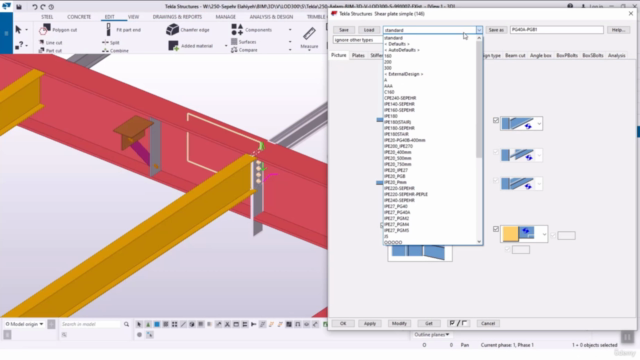This screenshot has height=360, width=640.
Task: Click the Modify button
Action: click(x=399, y=323)
